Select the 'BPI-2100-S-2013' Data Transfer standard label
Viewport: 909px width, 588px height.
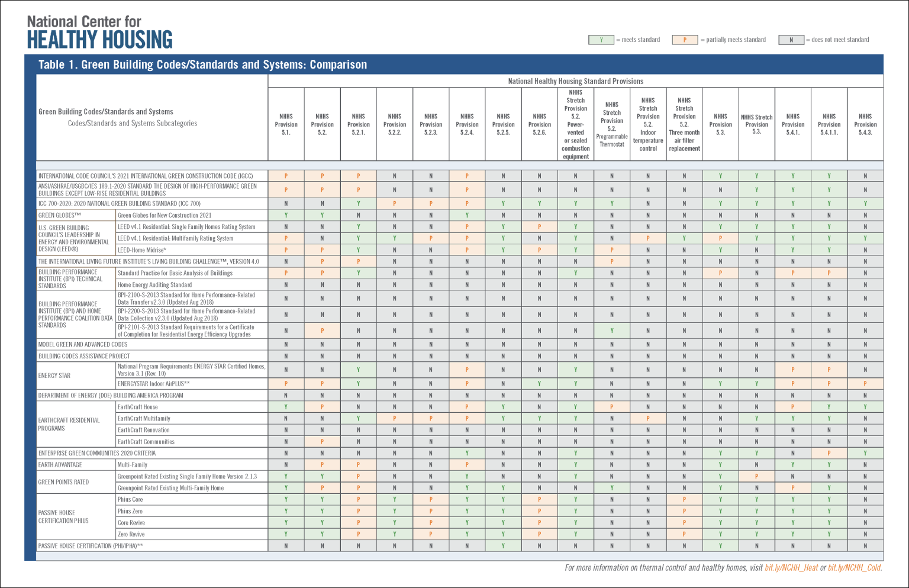pyautogui.click(x=186, y=299)
